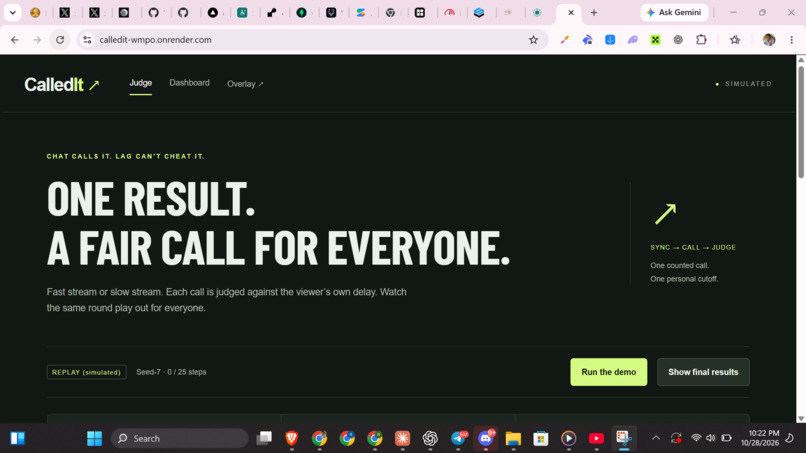Open the Windows Widgets panel icon
The height and width of the screenshot is (453, 806).
[17, 438]
